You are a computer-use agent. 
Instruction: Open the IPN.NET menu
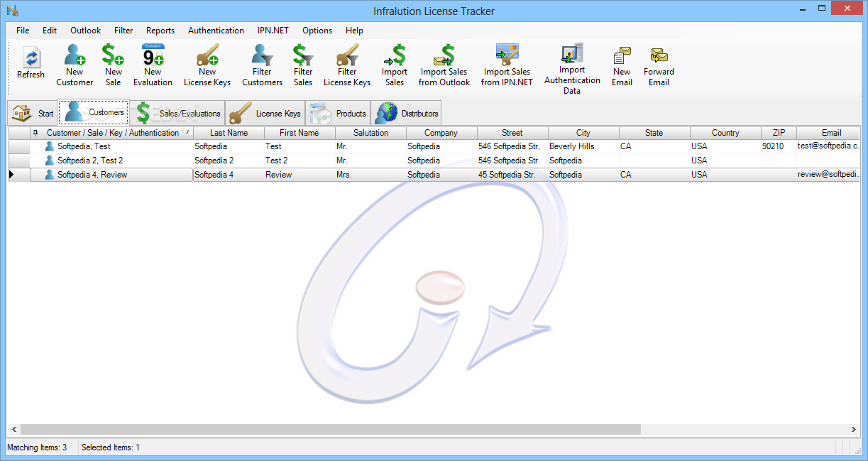pos(273,31)
